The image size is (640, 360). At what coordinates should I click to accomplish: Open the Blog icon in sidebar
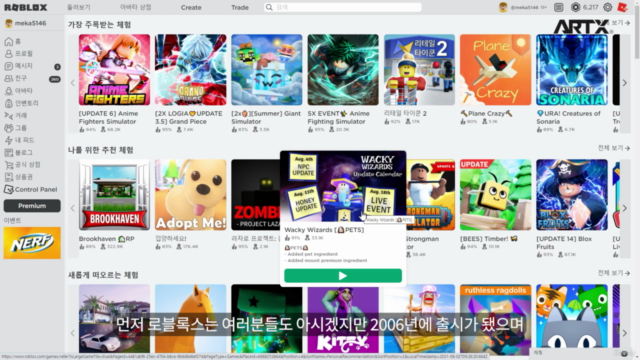click(x=9, y=153)
